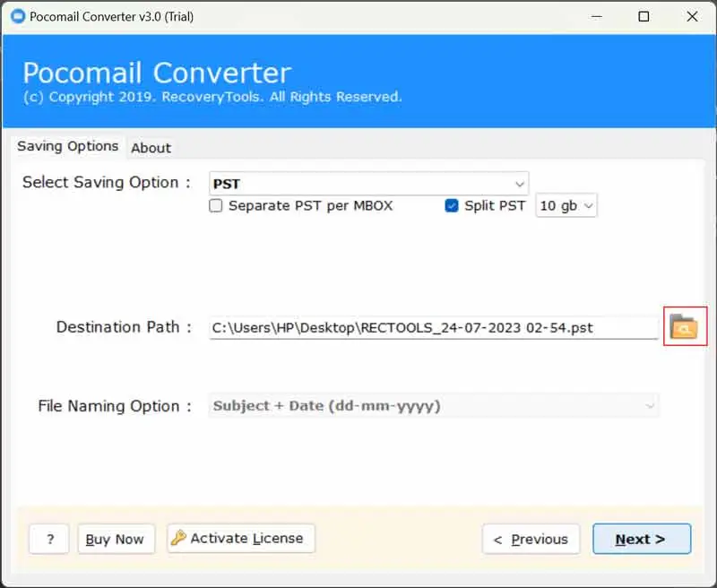This screenshot has height=588, width=717.
Task: Click the Buy Now button
Action: (117, 539)
